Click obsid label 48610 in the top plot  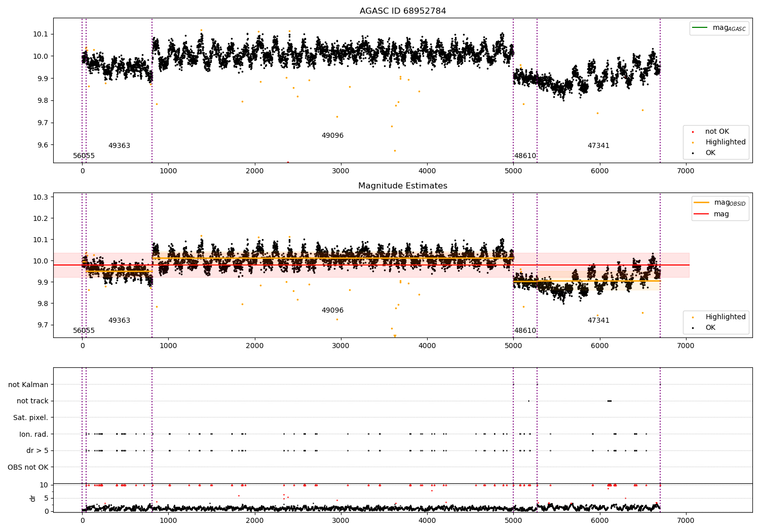pyautogui.click(x=525, y=156)
